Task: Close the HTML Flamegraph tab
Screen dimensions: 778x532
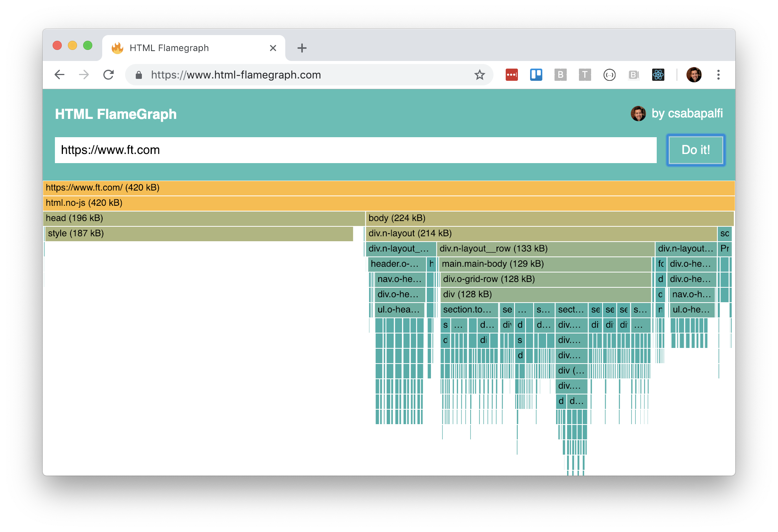Action: 273,48
